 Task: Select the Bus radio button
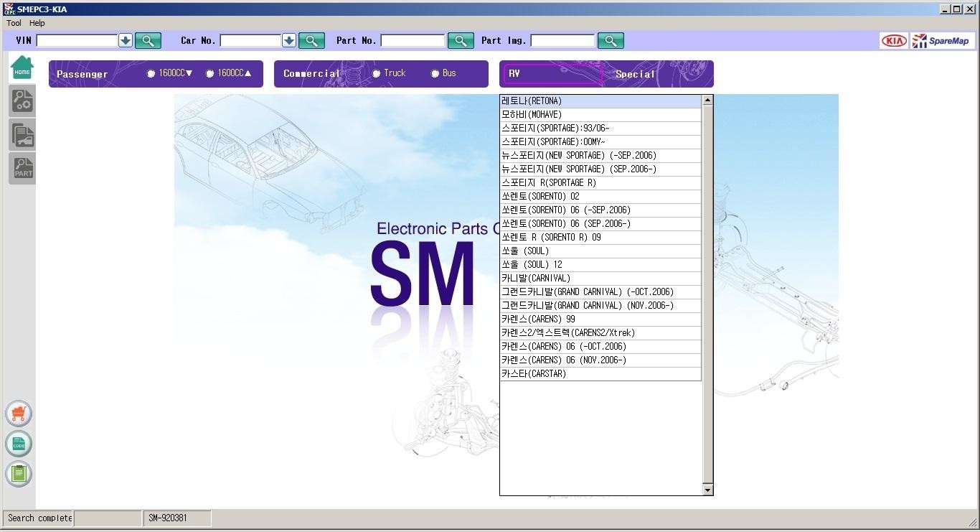click(435, 74)
